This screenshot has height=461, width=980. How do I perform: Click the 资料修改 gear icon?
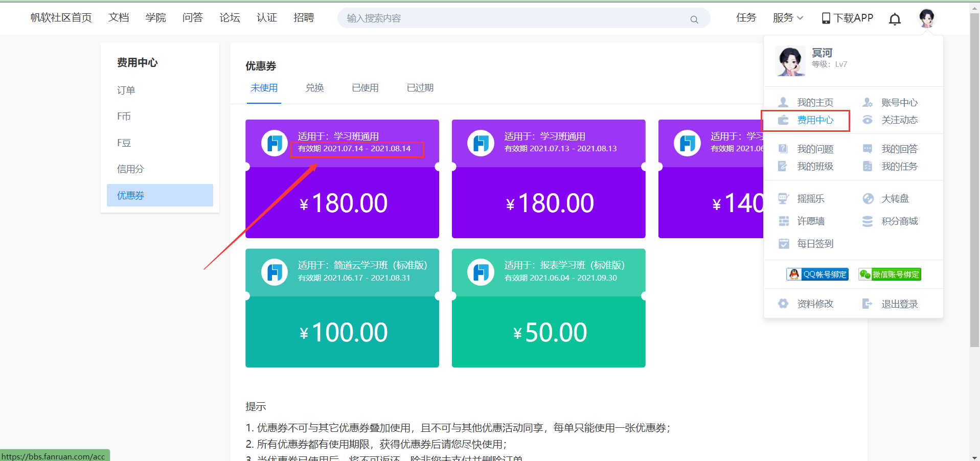783,304
